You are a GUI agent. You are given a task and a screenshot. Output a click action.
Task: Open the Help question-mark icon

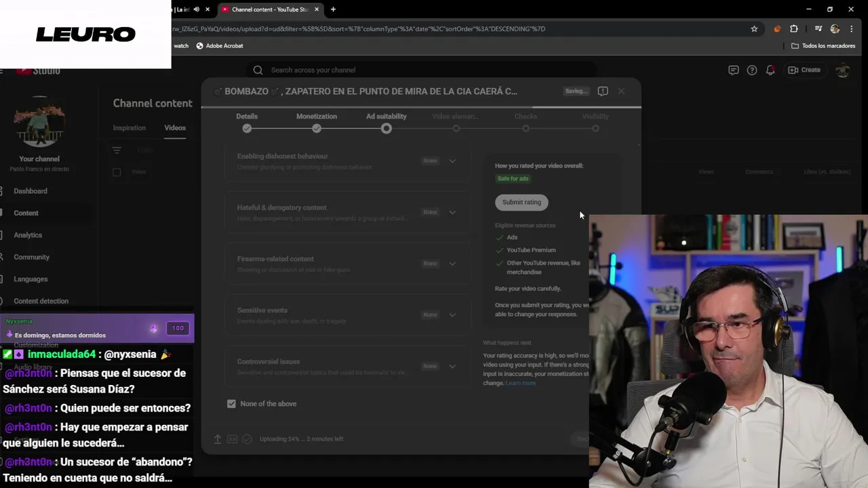751,70
